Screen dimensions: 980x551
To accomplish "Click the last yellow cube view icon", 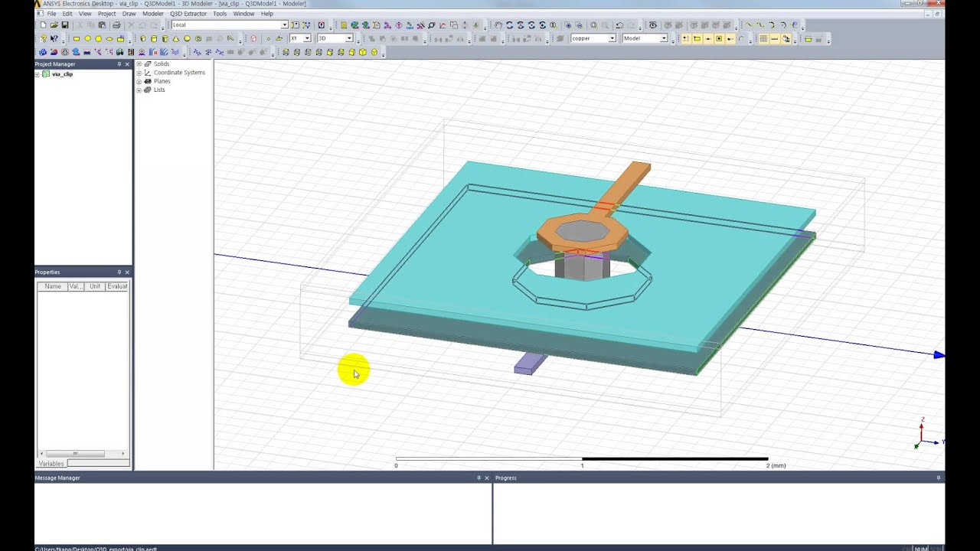I will pos(374,52).
